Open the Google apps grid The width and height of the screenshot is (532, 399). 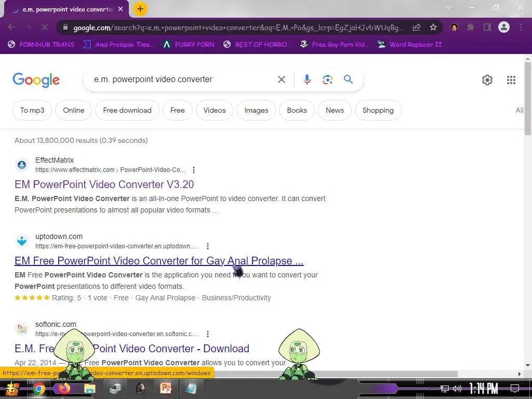coord(511,80)
